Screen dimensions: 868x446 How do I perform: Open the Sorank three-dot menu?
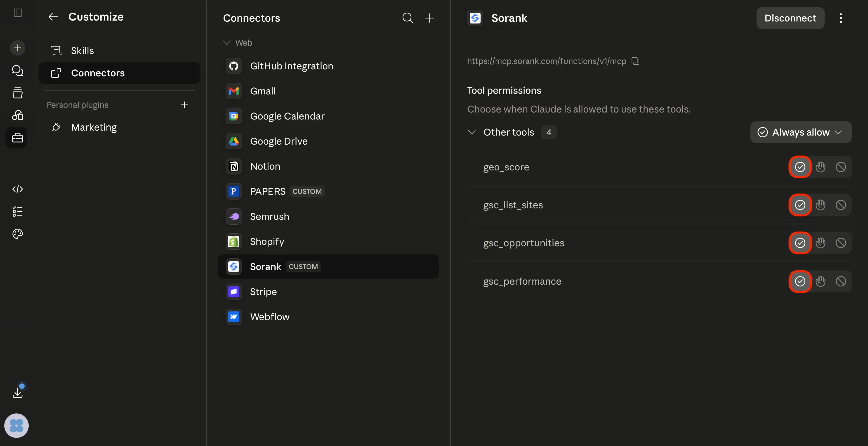841,18
